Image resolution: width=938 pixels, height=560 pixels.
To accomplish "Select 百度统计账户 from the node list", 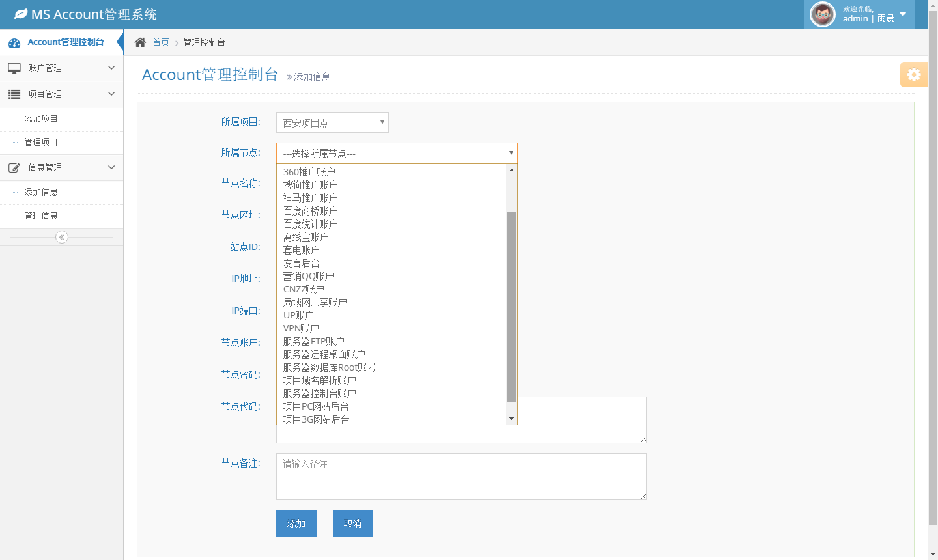I will (x=311, y=224).
